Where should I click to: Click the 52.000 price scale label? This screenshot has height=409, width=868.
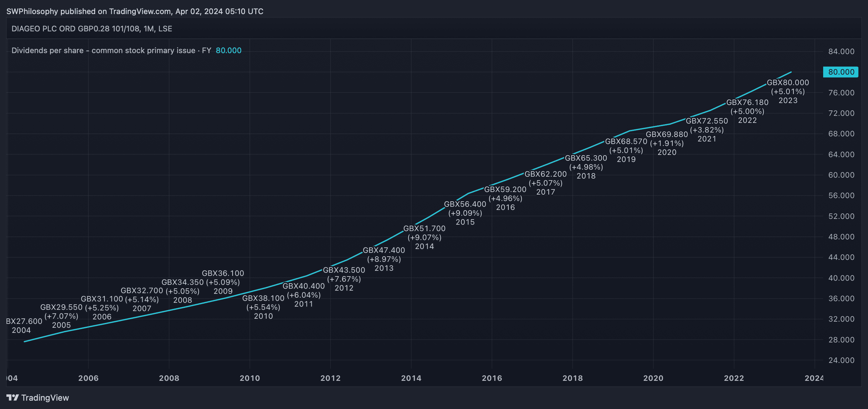point(841,216)
